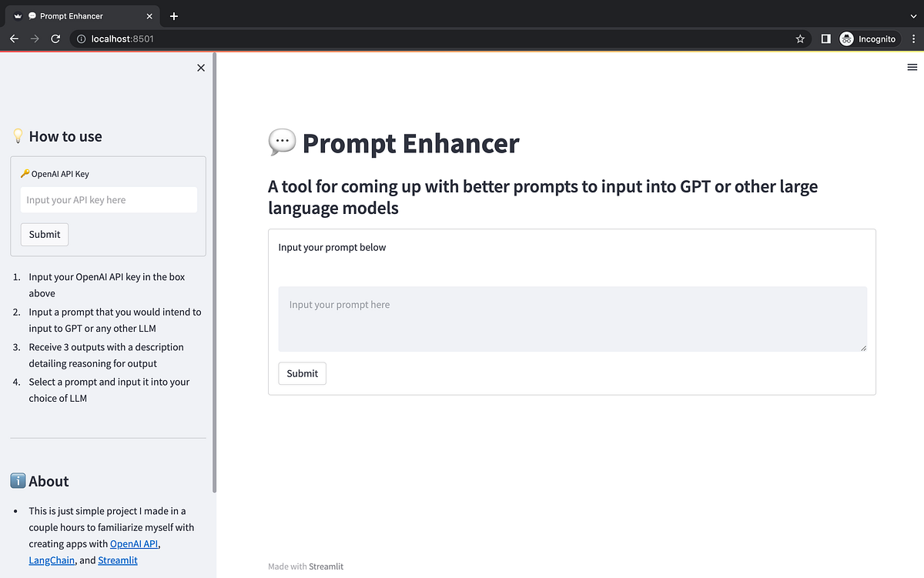924x578 pixels.
Task: Open Chrome's three-dot options menu
Action: (x=913, y=38)
